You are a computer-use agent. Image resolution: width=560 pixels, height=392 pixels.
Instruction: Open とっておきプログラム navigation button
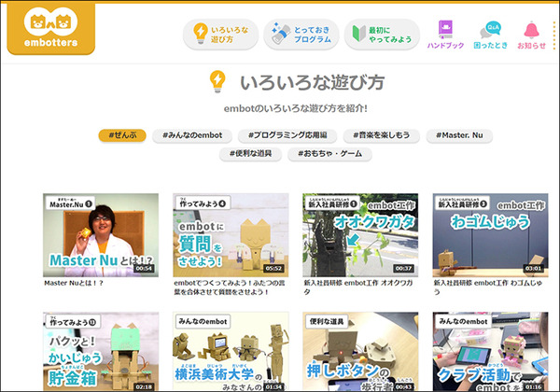pyautogui.click(x=301, y=35)
